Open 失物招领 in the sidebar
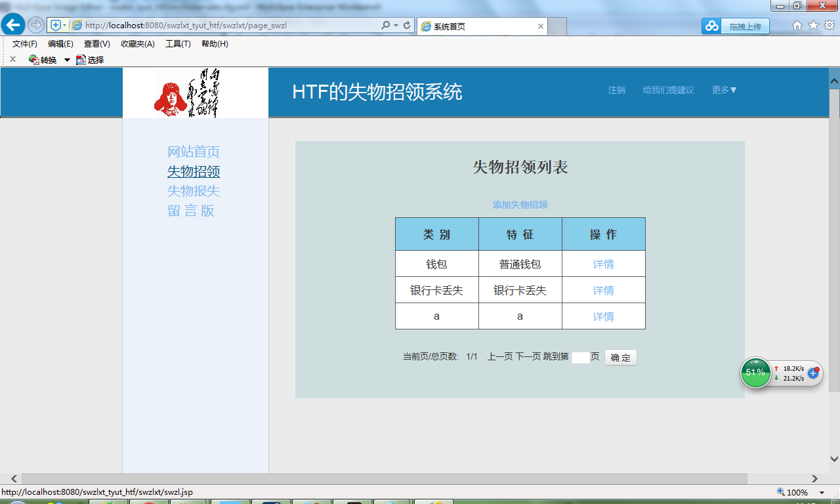 194,171
